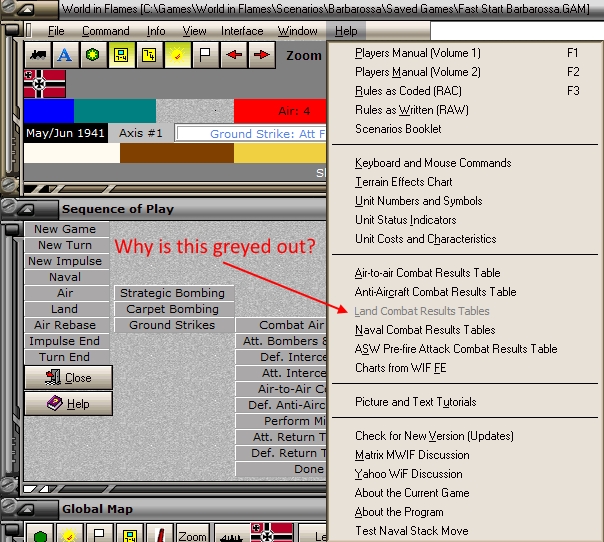Click the Help button in Sequence of Play
This screenshot has width=604, height=542.
[69, 404]
